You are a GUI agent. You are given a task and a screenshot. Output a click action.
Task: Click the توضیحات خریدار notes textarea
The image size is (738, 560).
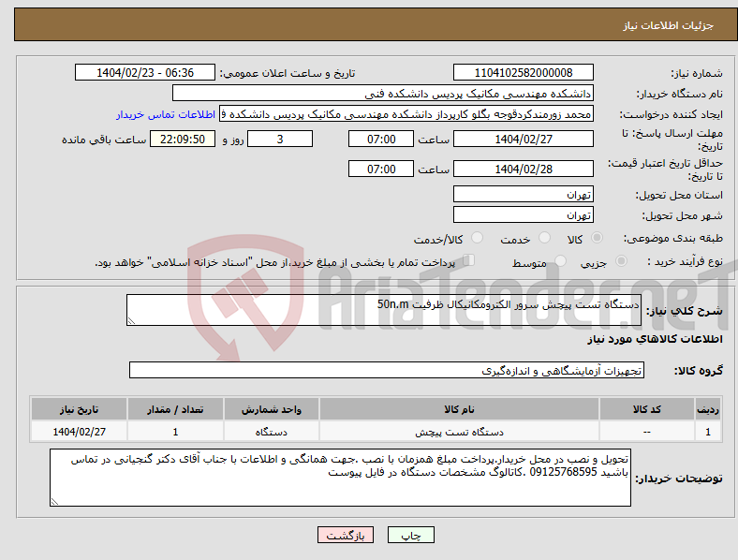tap(340, 478)
